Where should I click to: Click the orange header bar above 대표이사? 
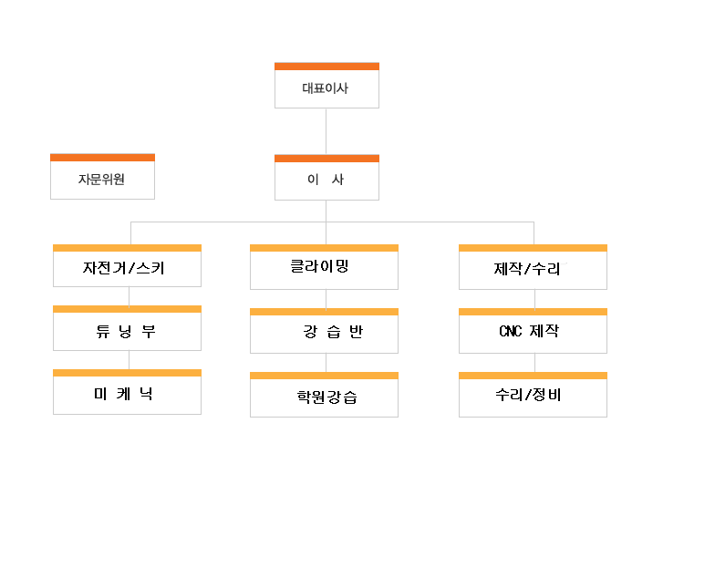click(x=326, y=67)
